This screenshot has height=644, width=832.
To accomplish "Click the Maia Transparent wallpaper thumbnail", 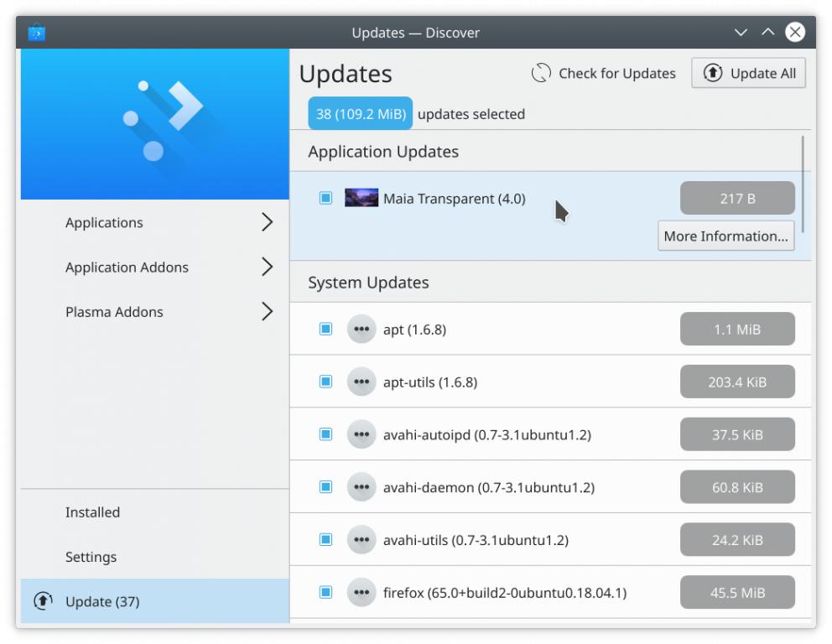I will pyautogui.click(x=361, y=198).
